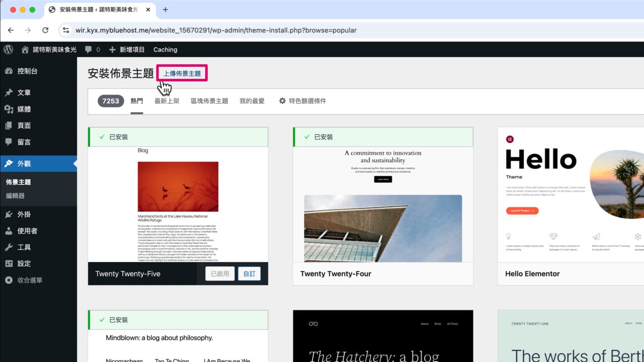
Task: Click the 外掛 plugin icon
Action: click(x=9, y=214)
